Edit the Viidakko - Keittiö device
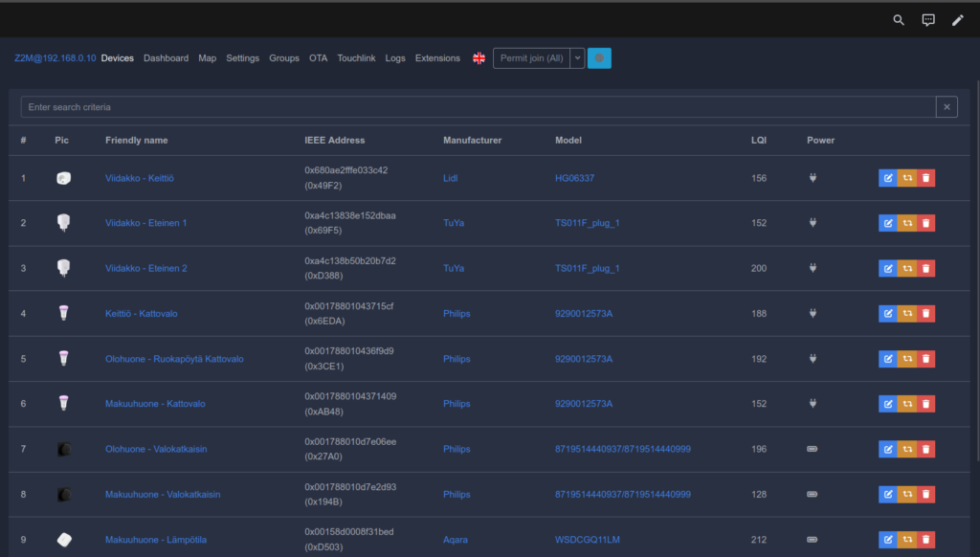980x557 pixels. (888, 177)
